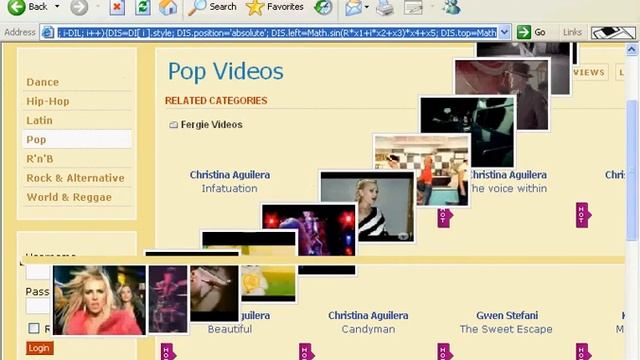Click the Links toolbar label
Screen dimensions: 640x360
[572, 32]
